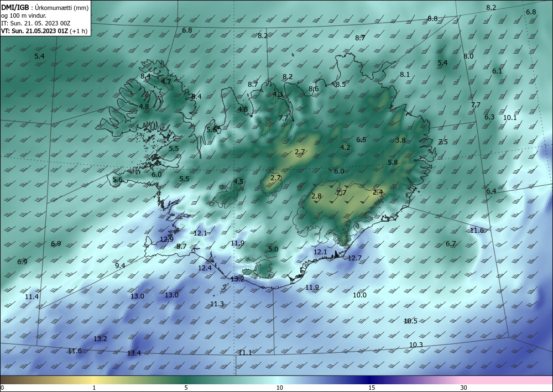553x392 pixels.
Task: Click the map value 7.5 off the east coast
Action: coord(443,142)
